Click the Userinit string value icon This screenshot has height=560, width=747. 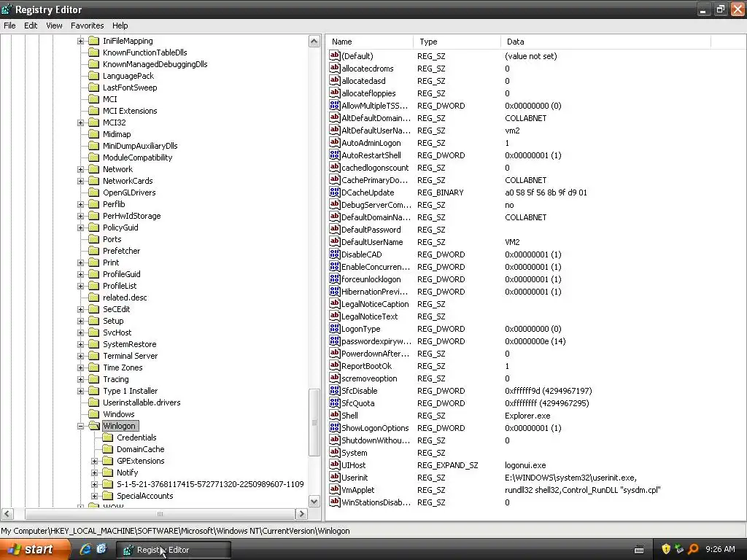(334, 477)
